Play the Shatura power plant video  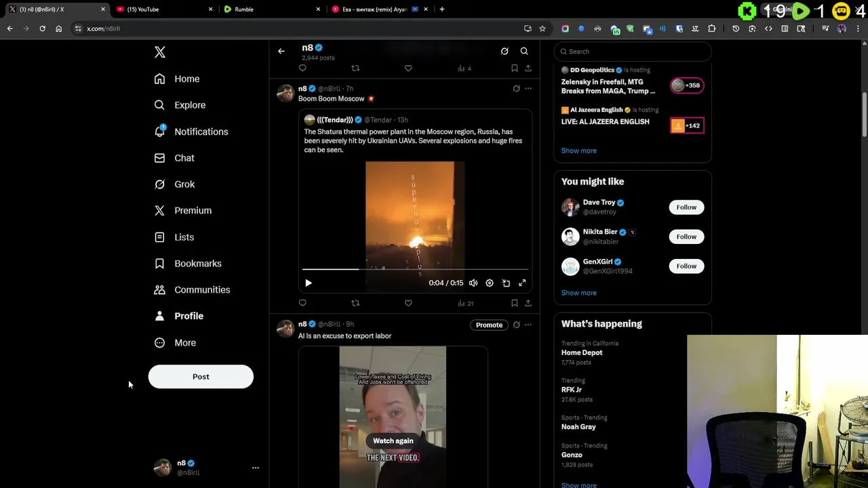pos(309,283)
